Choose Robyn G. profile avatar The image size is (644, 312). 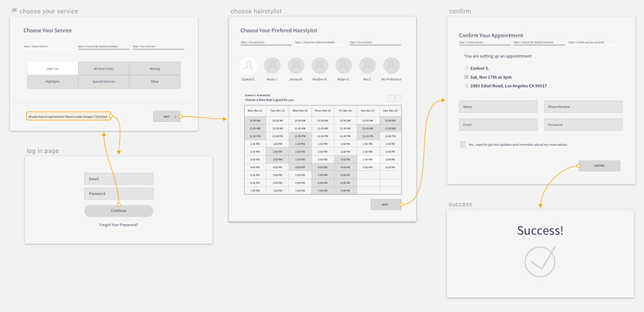(x=344, y=66)
